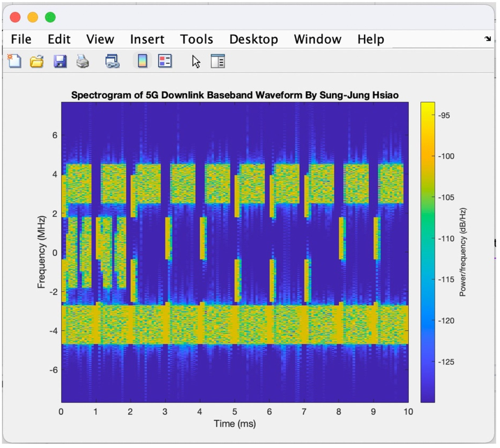Expand the View menu
The width and height of the screenshot is (500, 448).
click(x=100, y=39)
